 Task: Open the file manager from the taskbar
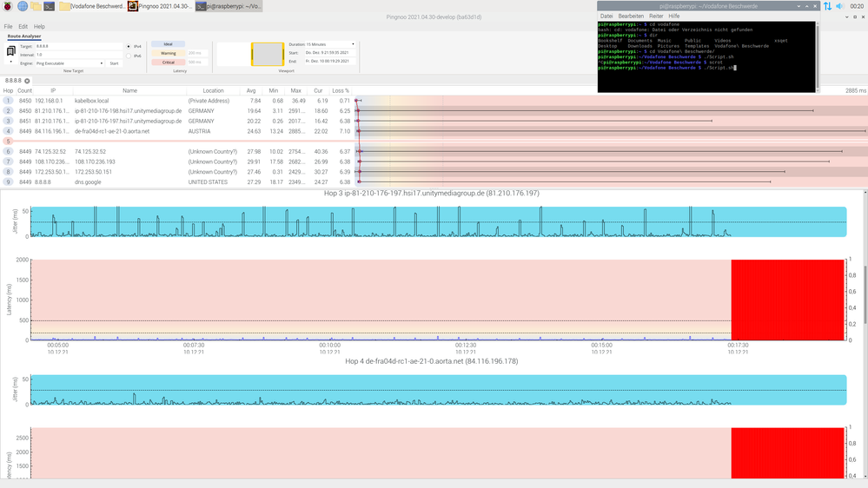(35, 6)
